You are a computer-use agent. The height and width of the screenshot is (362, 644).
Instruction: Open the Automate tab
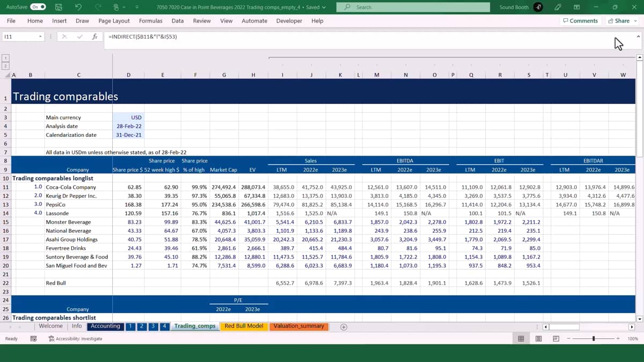tap(254, 21)
